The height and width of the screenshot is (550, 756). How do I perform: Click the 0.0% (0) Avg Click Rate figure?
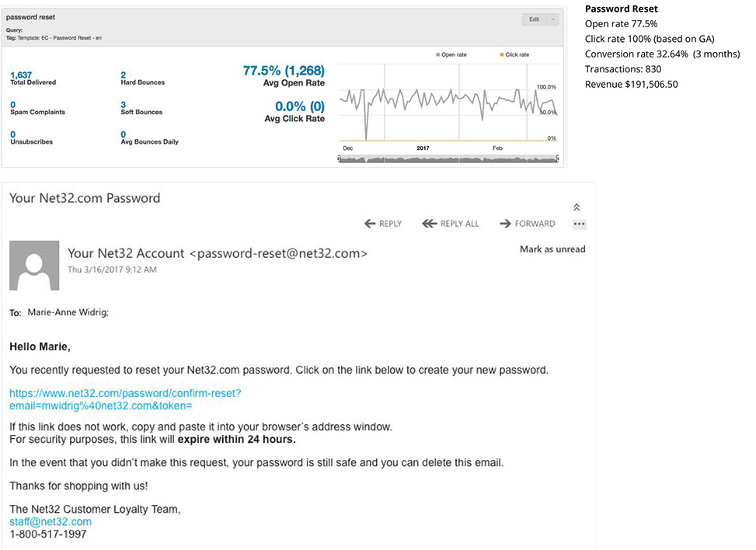click(x=300, y=106)
